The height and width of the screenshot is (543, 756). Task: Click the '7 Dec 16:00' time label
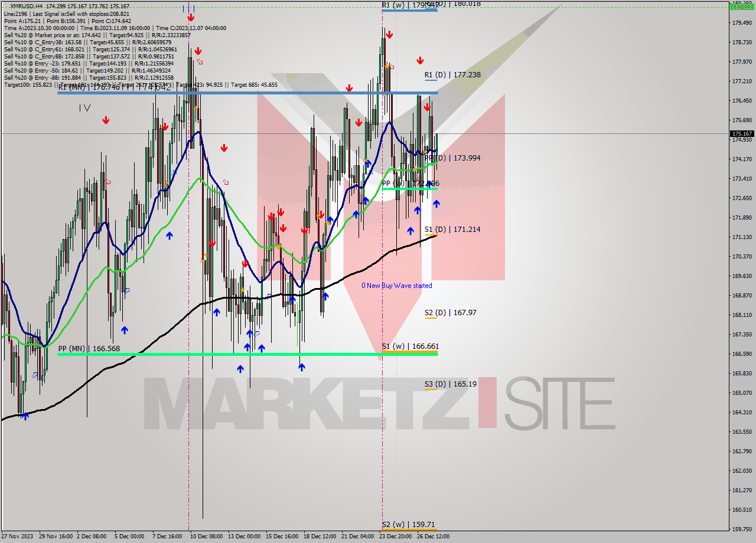pos(167,537)
